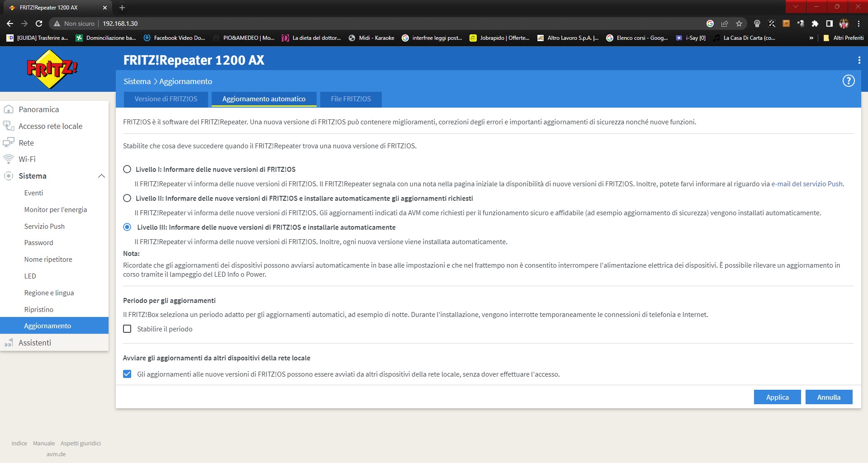Open the FRITZ! three-dot menu
868x463 pixels.
point(859,60)
